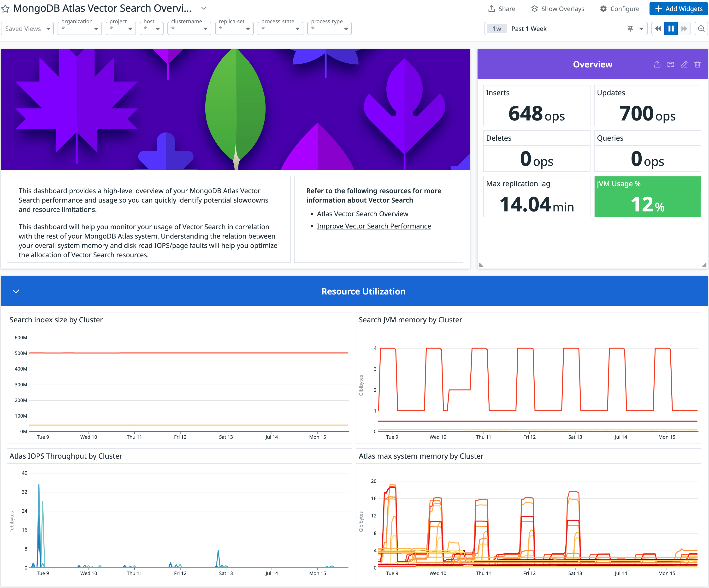Rewind the dashboard time window
Image resolution: width=709 pixels, height=588 pixels.
[658, 29]
